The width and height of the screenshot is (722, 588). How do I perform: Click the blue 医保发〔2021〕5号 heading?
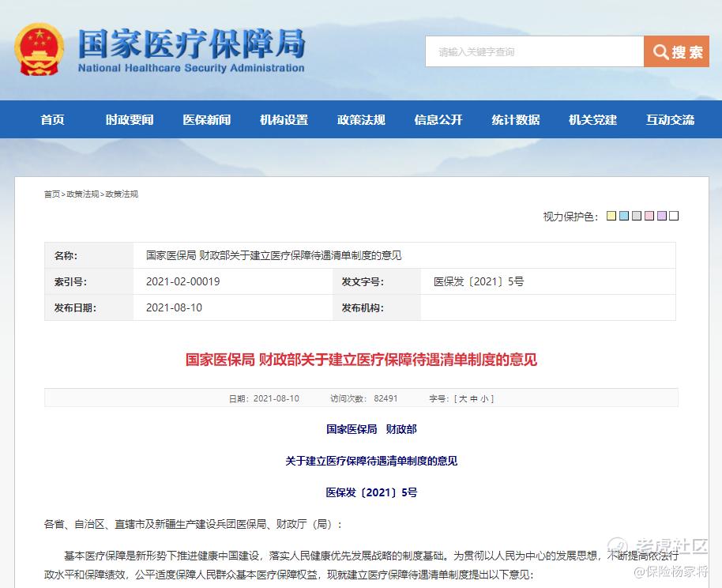click(371, 492)
